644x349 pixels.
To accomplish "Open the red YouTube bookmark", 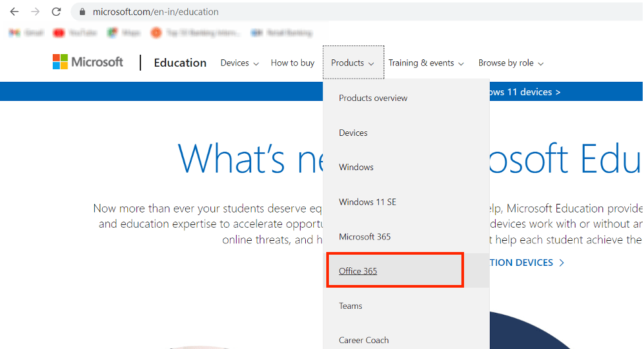I will pos(74,33).
